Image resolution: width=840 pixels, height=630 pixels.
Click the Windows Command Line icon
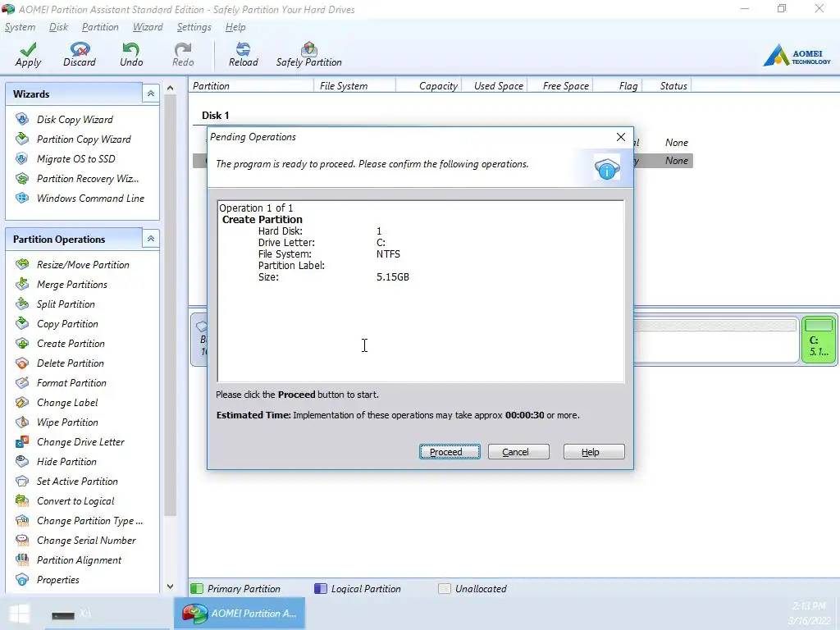coord(22,199)
